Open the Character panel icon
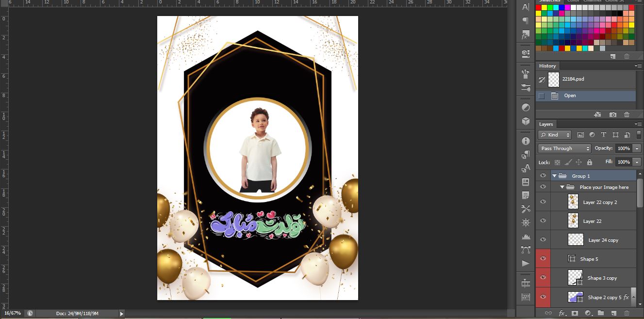The height and width of the screenshot is (319, 644). (x=525, y=7)
